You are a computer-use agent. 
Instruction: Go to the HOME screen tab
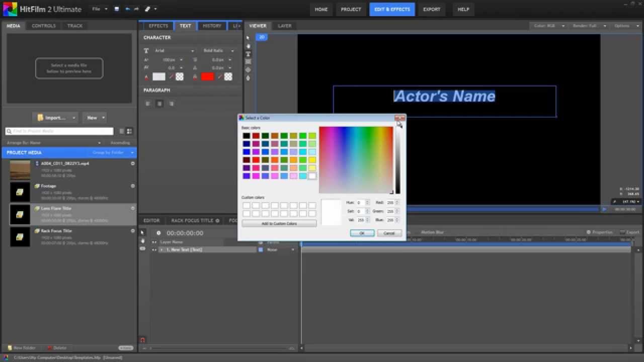(321, 9)
